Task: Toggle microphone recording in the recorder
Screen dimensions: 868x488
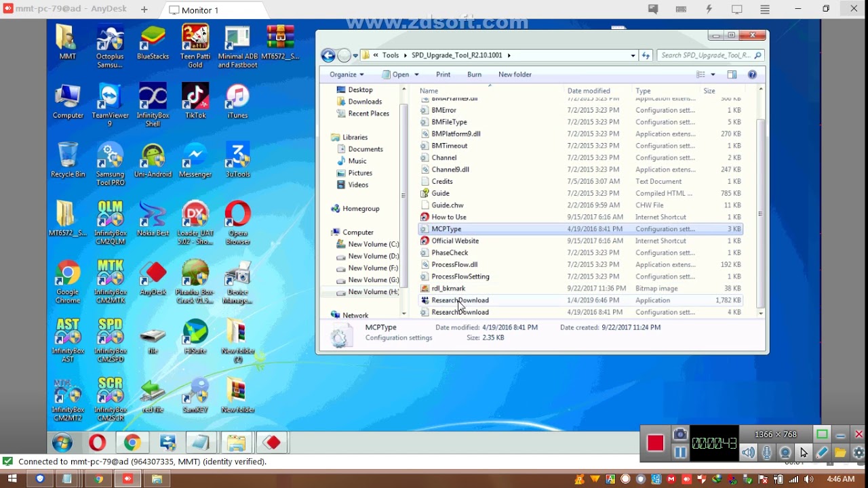Action: point(767,453)
